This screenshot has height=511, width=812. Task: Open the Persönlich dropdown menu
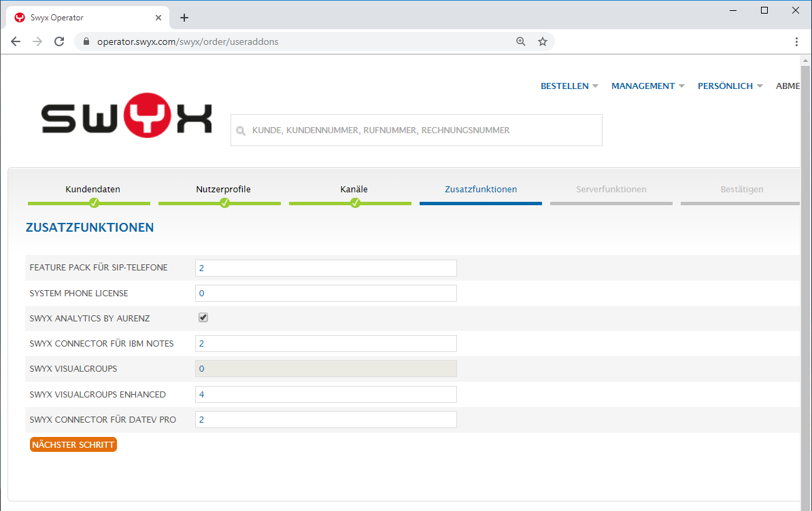[730, 86]
